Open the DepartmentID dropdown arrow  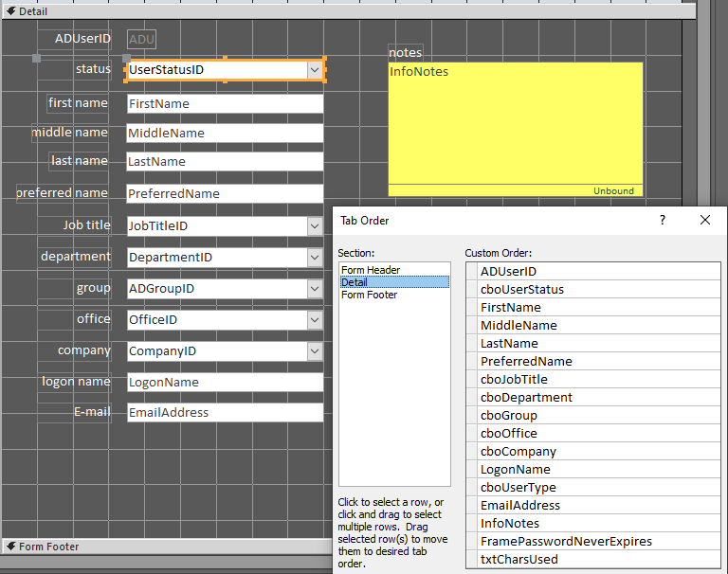pyautogui.click(x=315, y=258)
